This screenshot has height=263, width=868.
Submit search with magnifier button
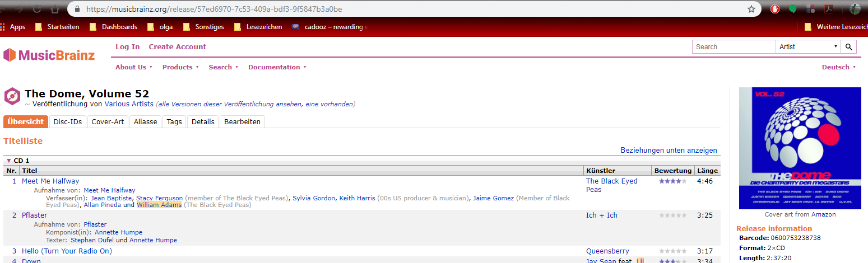coord(848,47)
